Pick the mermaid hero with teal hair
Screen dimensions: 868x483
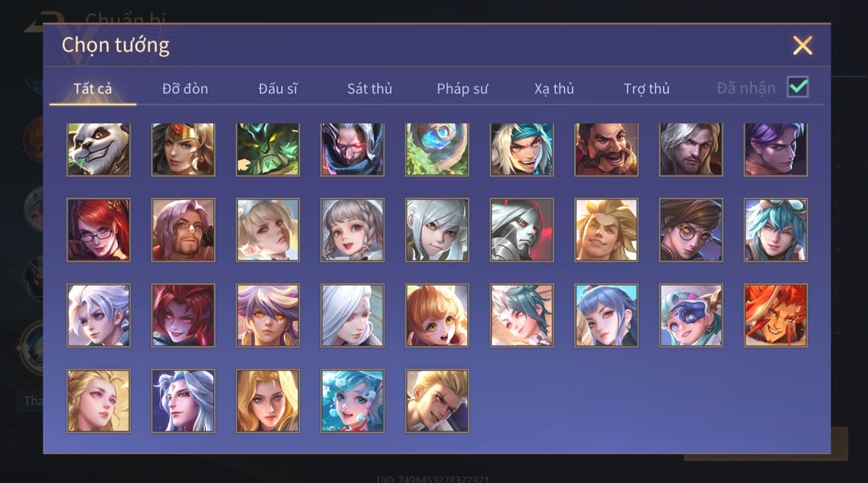[x=352, y=401]
